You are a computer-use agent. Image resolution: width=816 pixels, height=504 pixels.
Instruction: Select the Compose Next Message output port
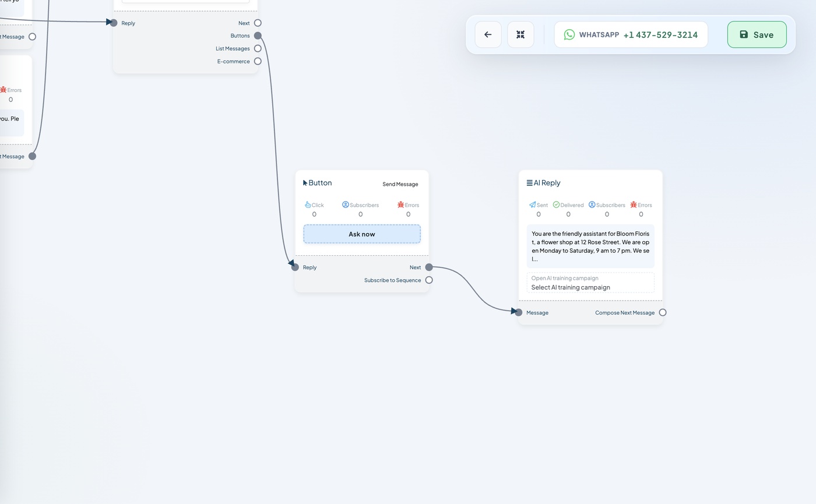tap(663, 313)
